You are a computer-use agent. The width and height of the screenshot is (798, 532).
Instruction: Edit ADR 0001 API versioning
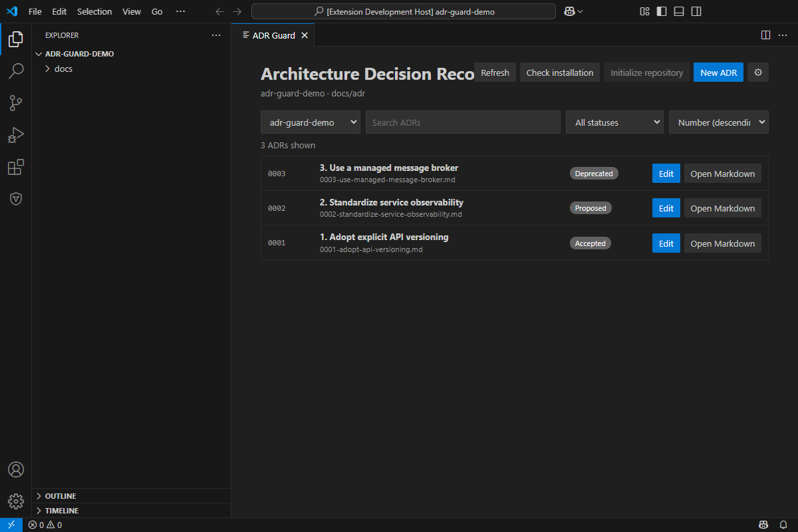pos(666,243)
